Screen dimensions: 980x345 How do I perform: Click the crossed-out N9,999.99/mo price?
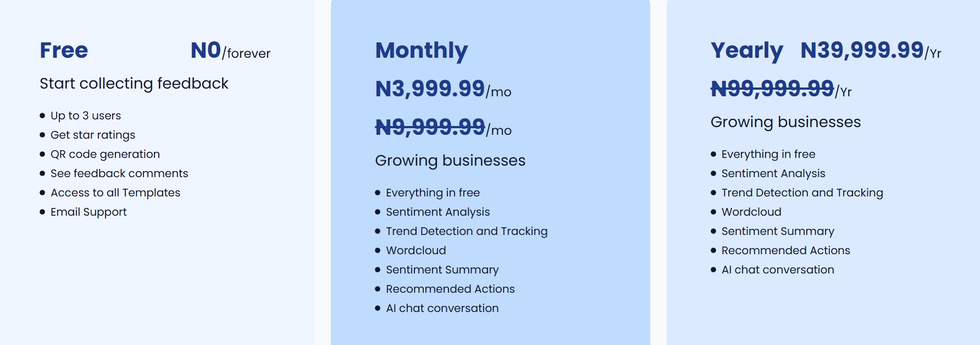point(443,128)
